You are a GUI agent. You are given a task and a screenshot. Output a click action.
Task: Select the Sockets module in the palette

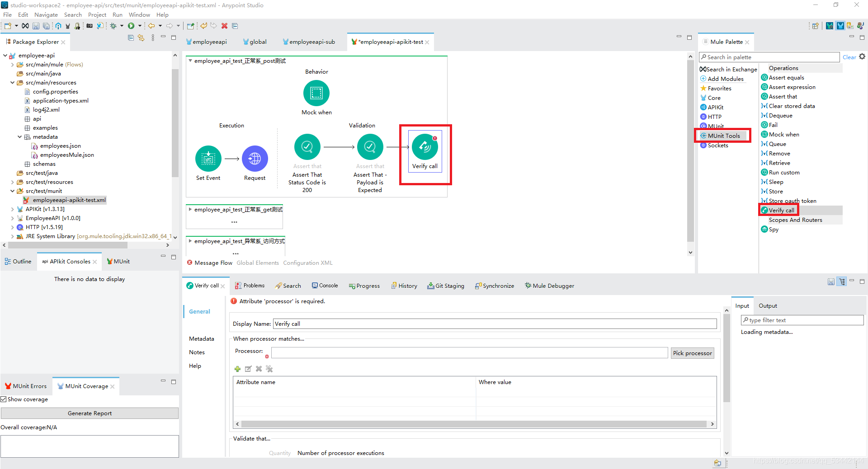tap(717, 145)
